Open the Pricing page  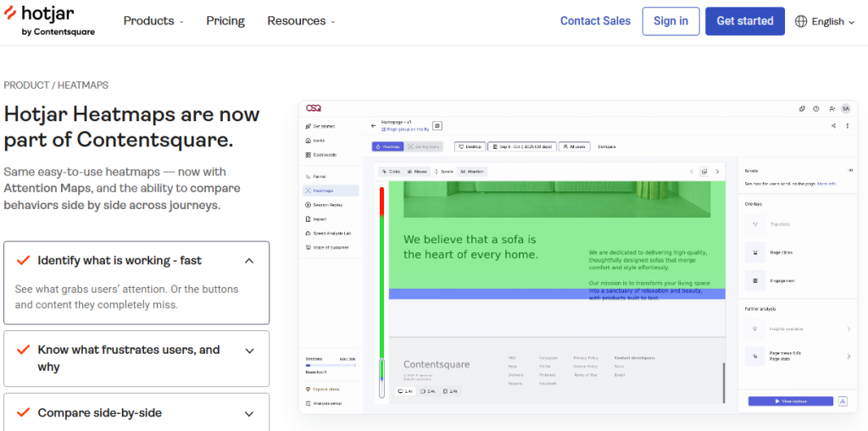(x=225, y=21)
